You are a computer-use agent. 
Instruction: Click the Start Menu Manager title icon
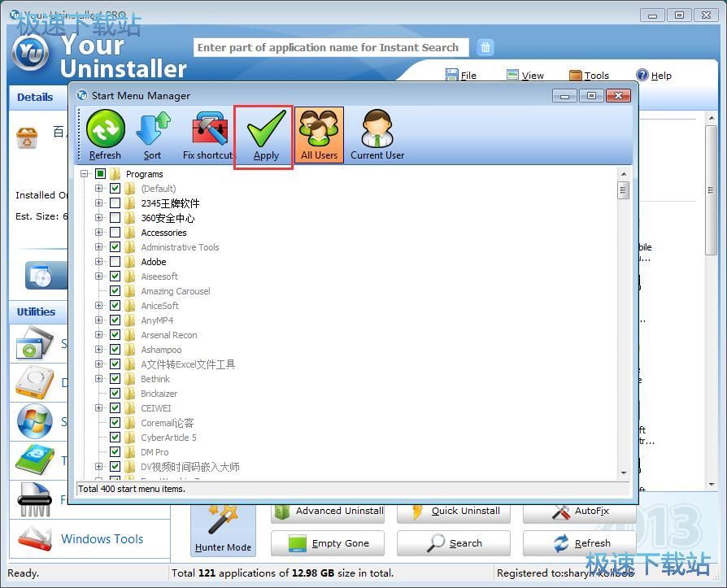pyautogui.click(x=82, y=95)
